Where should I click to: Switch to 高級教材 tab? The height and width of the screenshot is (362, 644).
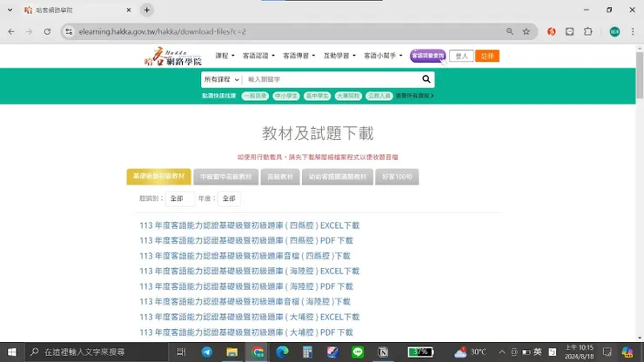click(x=280, y=177)
